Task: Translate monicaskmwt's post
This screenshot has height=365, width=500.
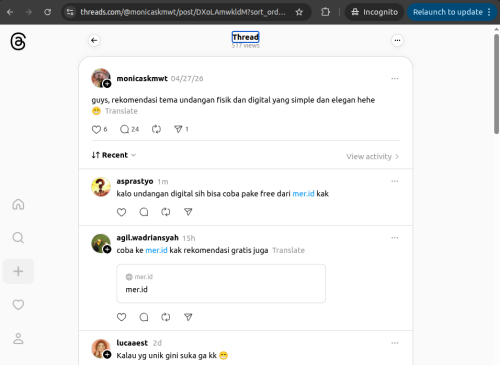Action: click(x=121, y=111)
